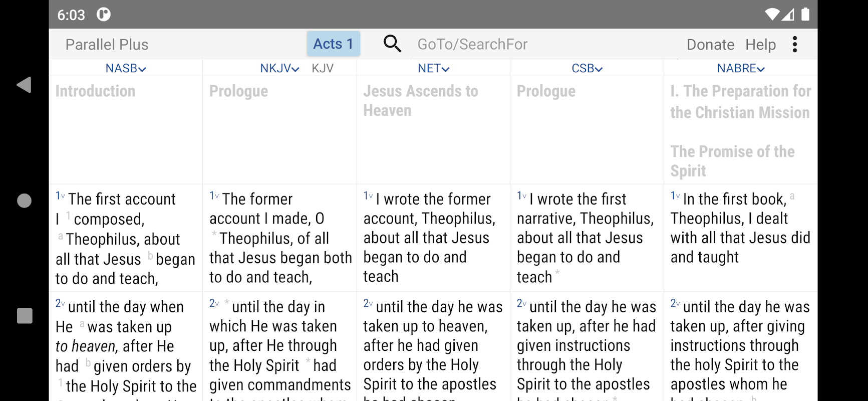Tap verse 1 marker in CSB column
This screenshot has height=401, width=868.
(x=521, y=196)
